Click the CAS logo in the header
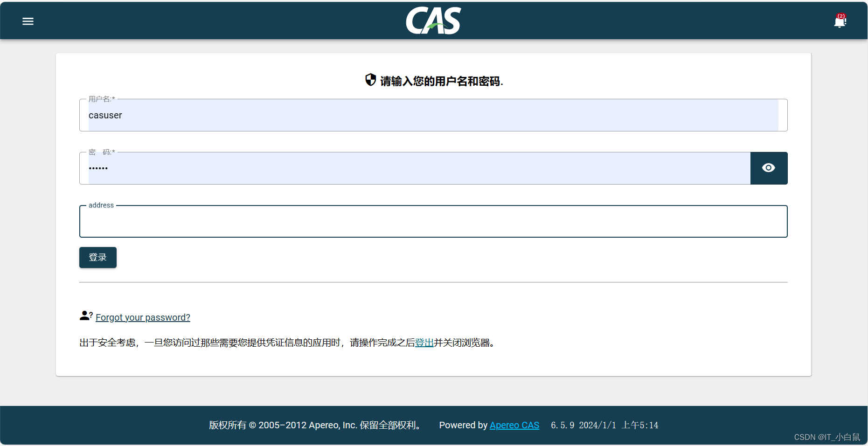868x446 pixels. click(433, 21)
